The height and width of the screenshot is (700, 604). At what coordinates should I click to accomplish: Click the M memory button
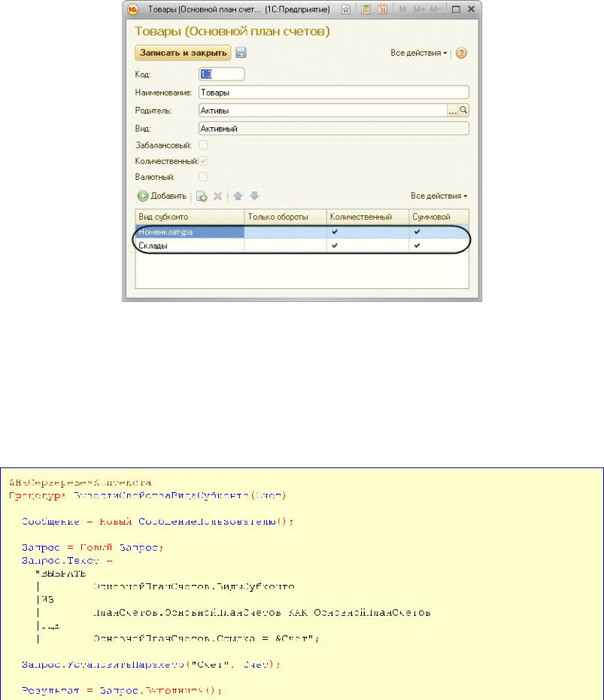click(402, 9)
